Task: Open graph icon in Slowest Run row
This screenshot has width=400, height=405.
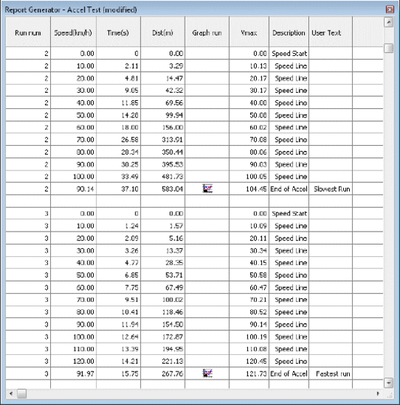Action: [207, 189]
